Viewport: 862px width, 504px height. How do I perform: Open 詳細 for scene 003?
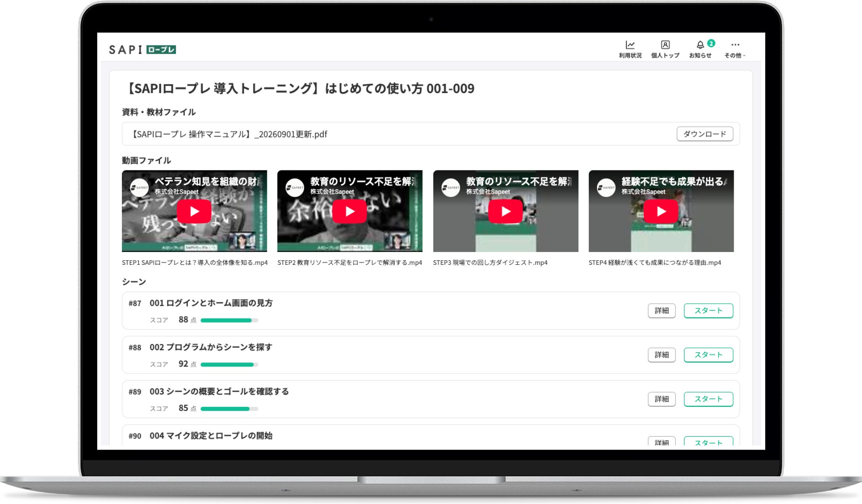(x=662, y=399)
